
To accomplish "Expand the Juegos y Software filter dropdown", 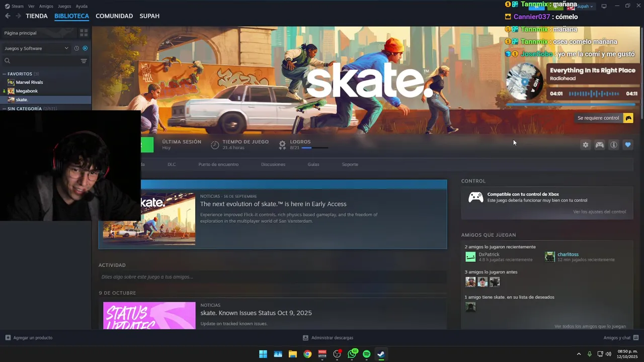I will [36, 48].
